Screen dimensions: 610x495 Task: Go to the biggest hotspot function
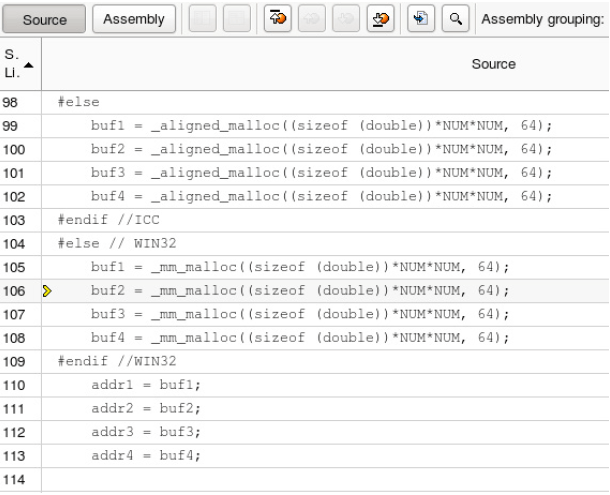tap(277, 18)
